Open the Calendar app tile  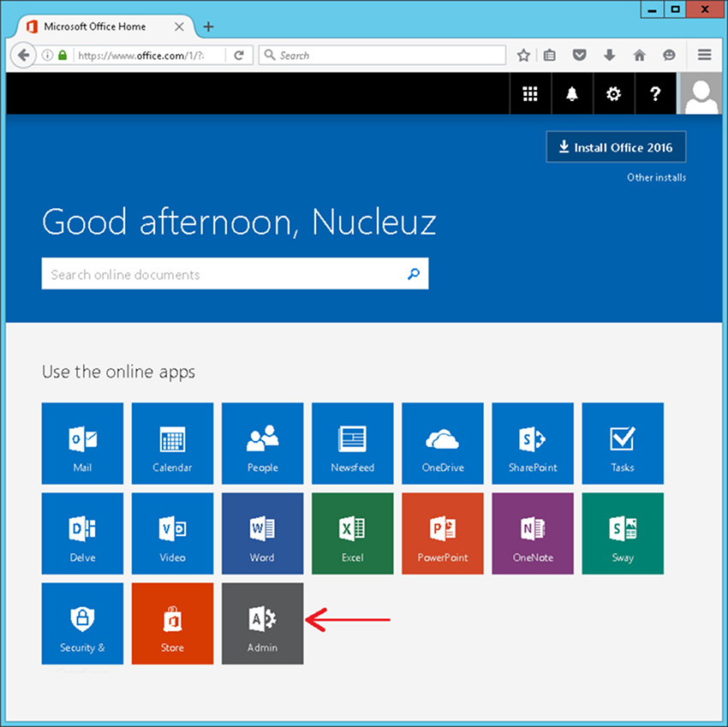click(x=172, y=444)
